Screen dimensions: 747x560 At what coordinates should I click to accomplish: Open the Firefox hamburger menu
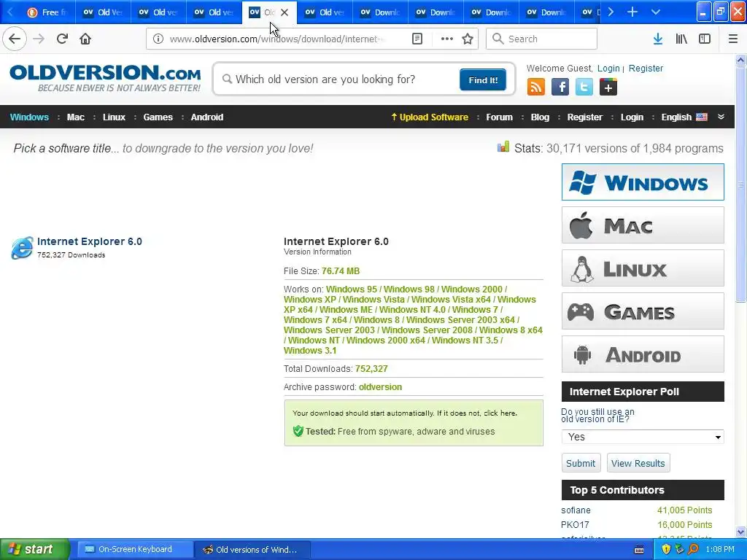pyautogui.click(x=732, y=39)
